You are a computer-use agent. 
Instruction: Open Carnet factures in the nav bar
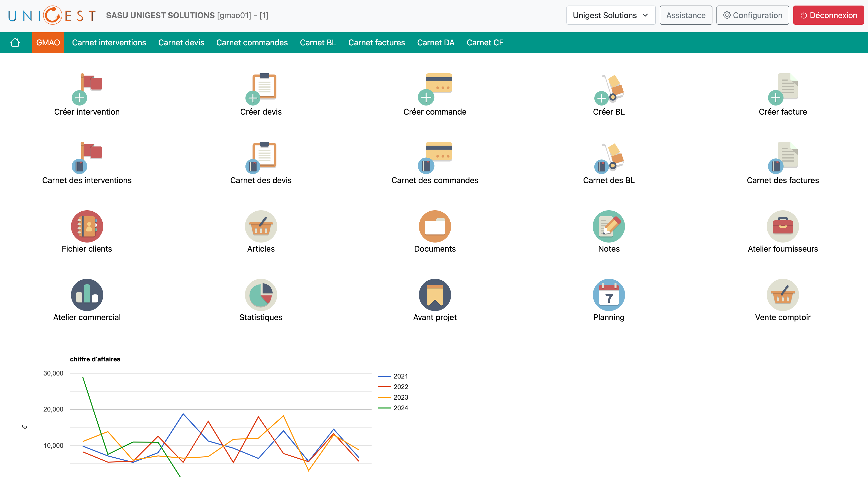376,43
